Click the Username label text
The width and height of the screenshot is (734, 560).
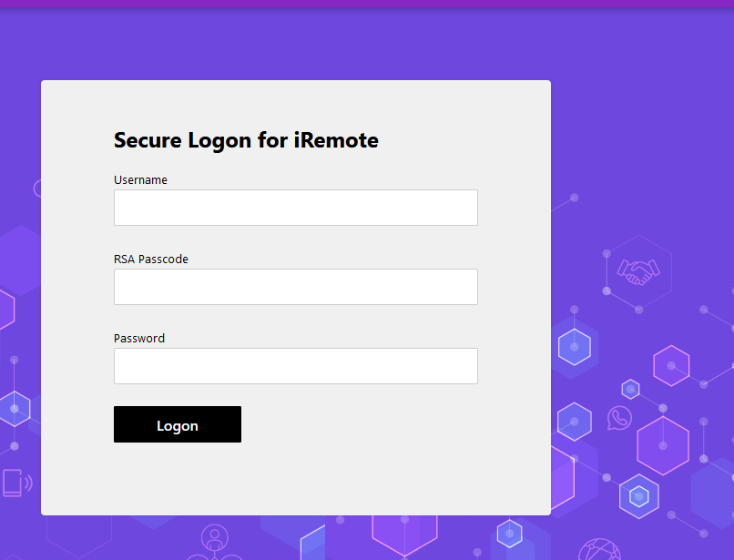[x=140, y=179]
